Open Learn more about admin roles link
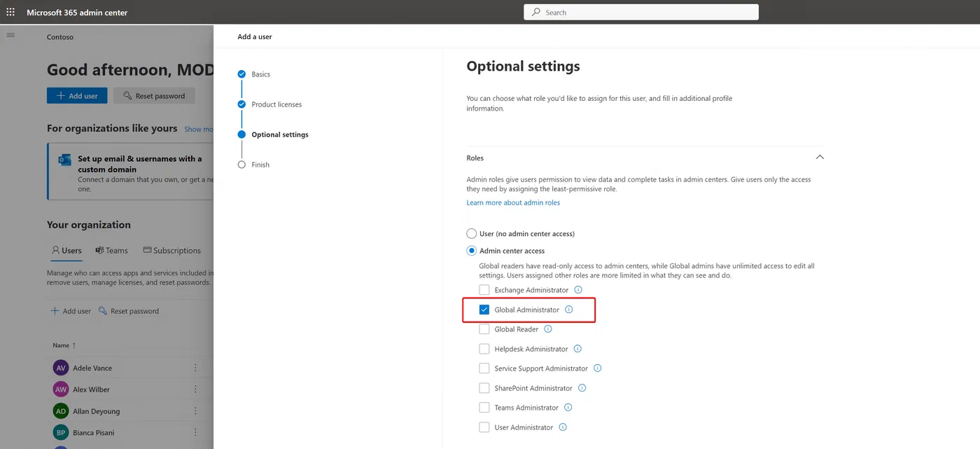The image size is (980, 449). 513,202
